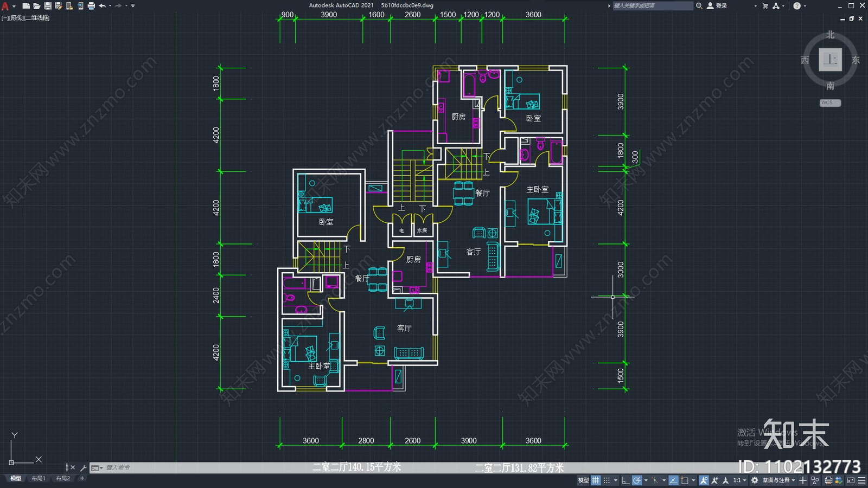Open the 二维线框 visual style menu
Viewport: 868px width, 488px height.
[37, 18]
